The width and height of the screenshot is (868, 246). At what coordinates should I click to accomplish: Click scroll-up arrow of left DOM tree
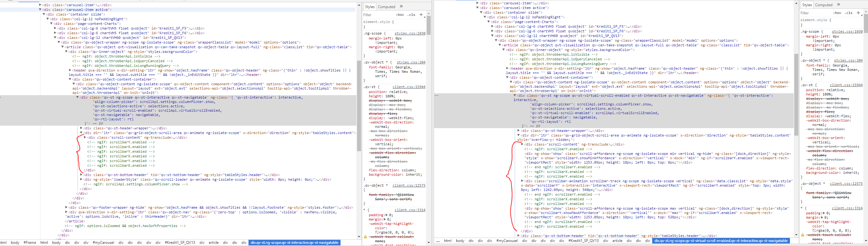pos(359,6)
